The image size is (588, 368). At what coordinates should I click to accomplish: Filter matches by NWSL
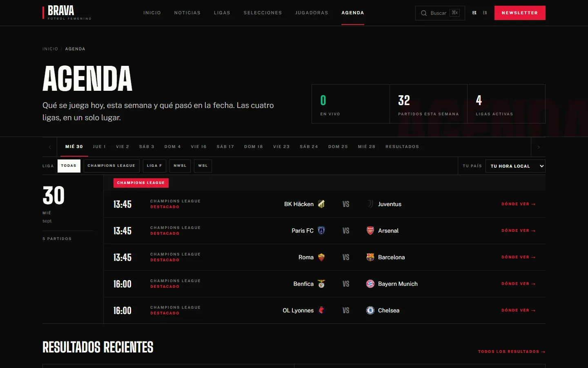[180, 166]
